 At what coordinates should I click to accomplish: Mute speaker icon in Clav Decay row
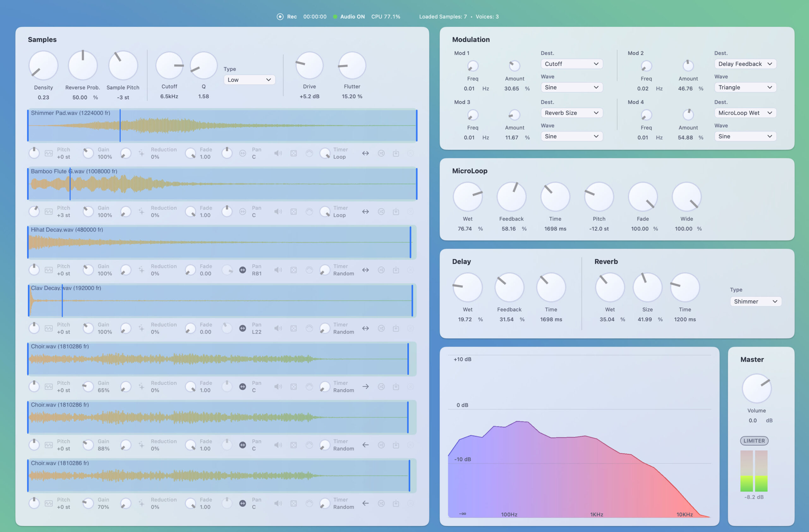tap(278, 329)
